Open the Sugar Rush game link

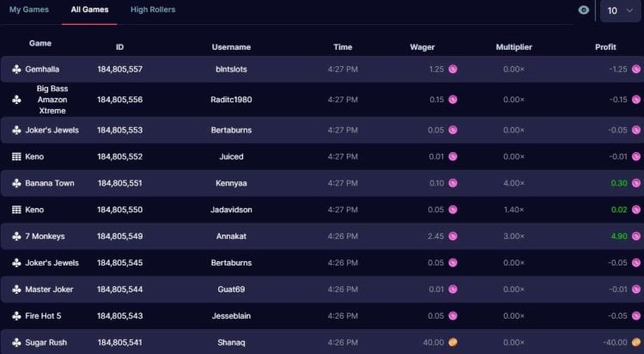[x=46, y=343]
